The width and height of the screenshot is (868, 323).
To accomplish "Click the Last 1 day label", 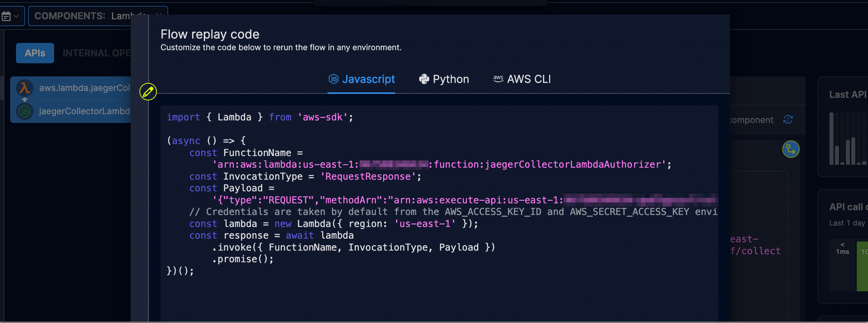I will point(847,223).
